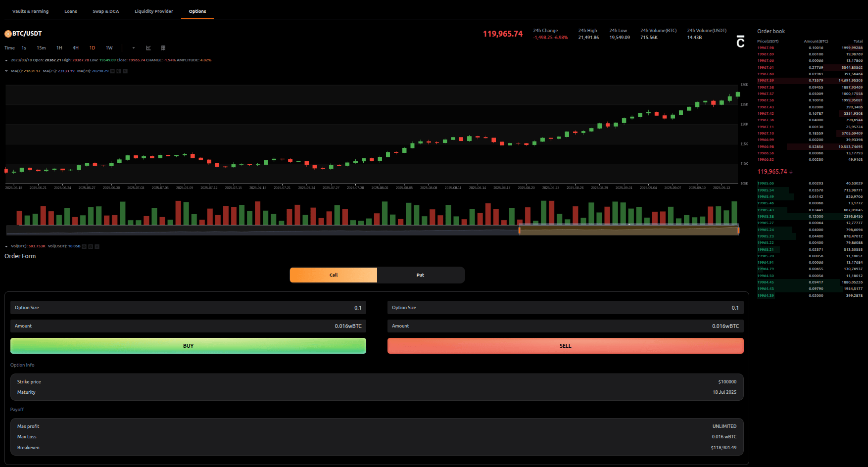Click the green BUY button
The image size is (868, 467).
188,346
